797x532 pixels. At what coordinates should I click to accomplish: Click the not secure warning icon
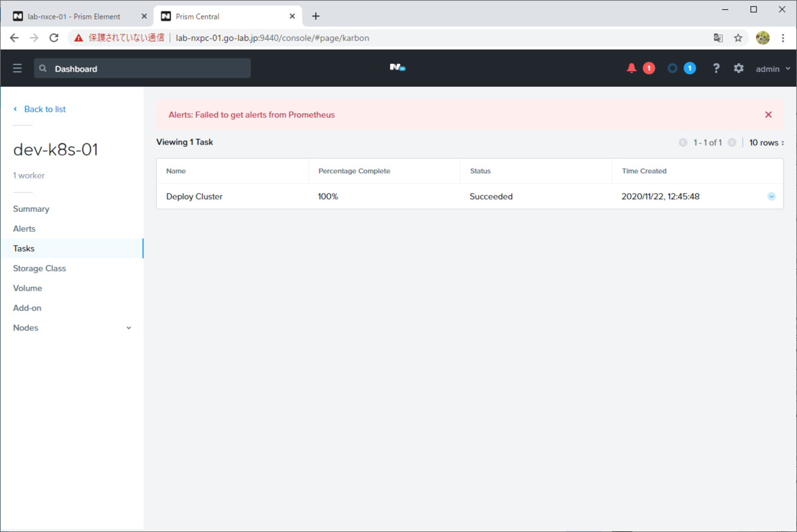pyautogui.click(x=79, y=38)
